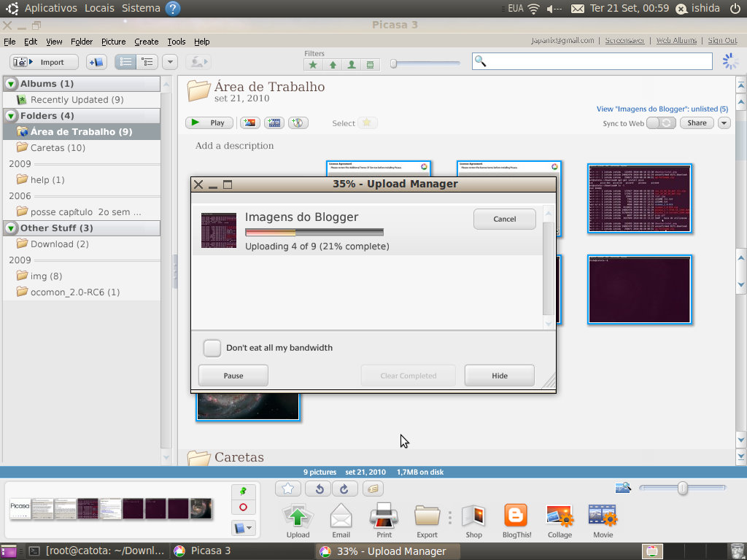Filter uploaded photos with the green arrow
747x560 pixels.
[333, 65]
